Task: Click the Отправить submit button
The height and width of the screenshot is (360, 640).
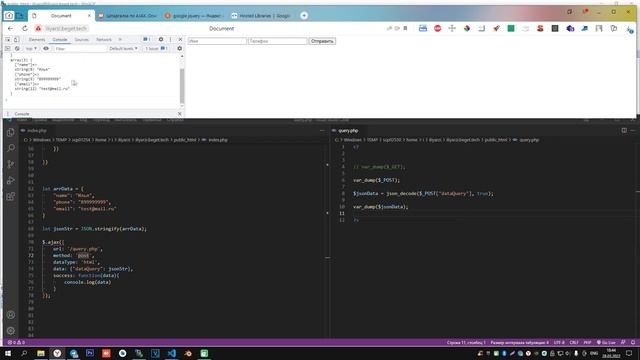Action: [322, 41]
